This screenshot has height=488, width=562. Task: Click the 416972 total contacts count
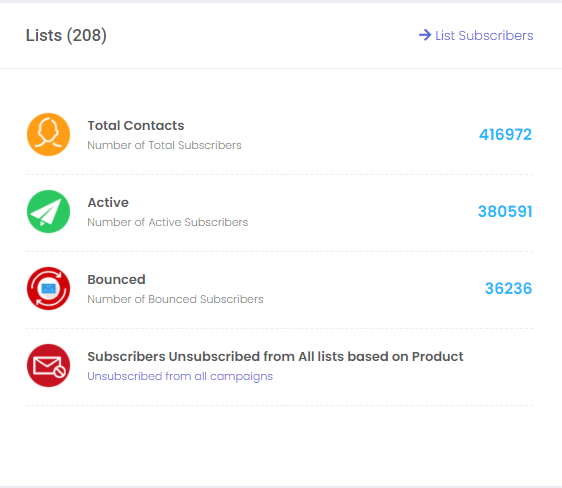coord(505,135)
